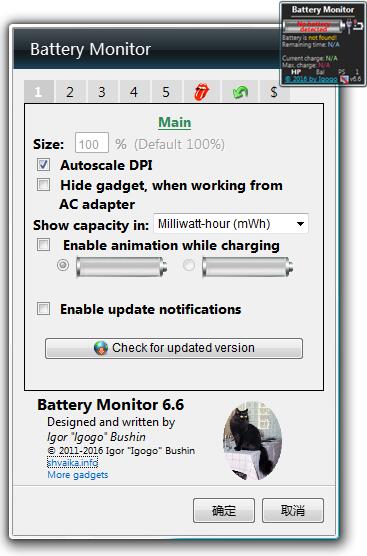Click the © 2016 by Igogo link in gadget
Image resolution: width=367 pixels, height=556 pixels.
pyautogui.click(x=311, y=79)
